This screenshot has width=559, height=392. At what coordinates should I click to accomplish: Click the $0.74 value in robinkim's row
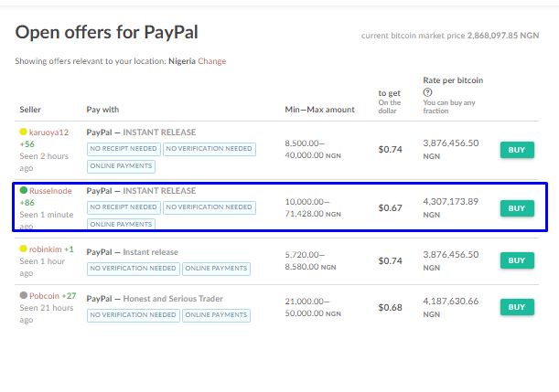click(390, 261)
